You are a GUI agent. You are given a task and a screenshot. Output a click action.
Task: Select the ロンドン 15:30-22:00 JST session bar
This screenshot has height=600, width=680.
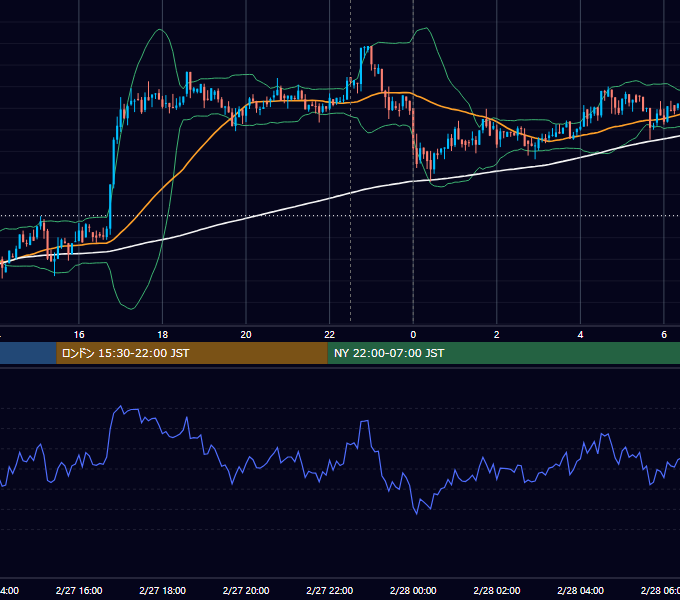click(192, 353)
